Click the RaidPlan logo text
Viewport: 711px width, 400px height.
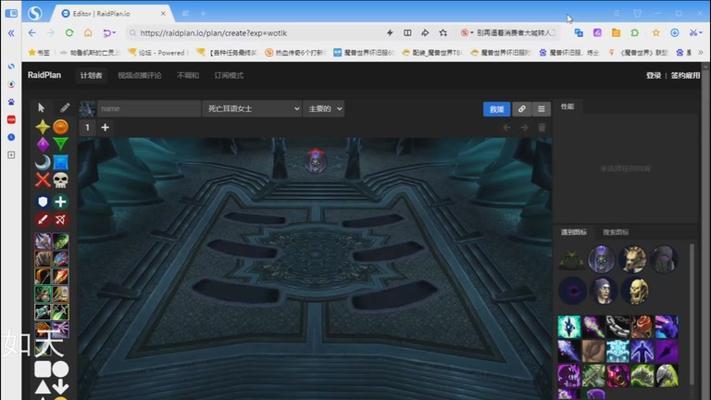click(x=44, y=75)
